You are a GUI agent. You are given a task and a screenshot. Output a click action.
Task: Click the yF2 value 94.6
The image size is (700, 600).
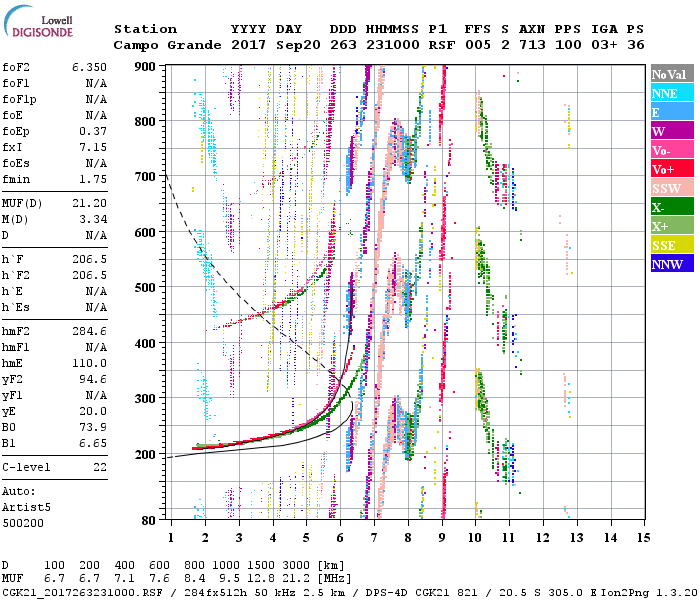click(x=93, y=379)
